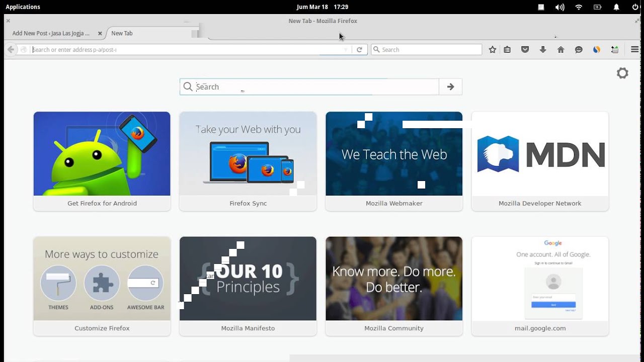644x362 pixels.
Task: Close the Add New Post tab
Action: click(100, 34)
